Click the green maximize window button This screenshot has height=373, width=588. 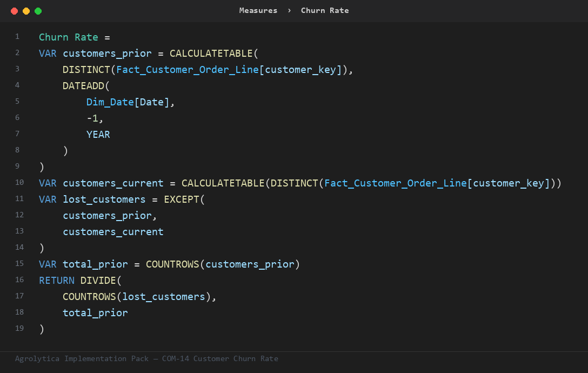pos(38,11)
